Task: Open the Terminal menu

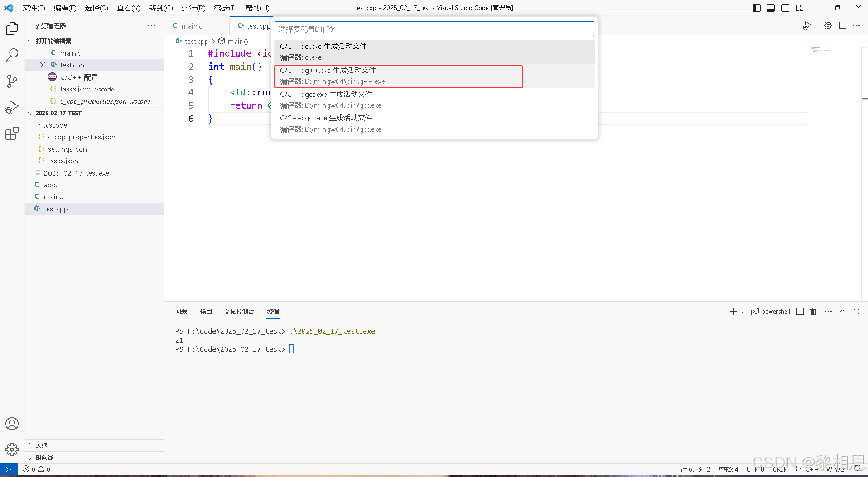Action: coord(225,8)
